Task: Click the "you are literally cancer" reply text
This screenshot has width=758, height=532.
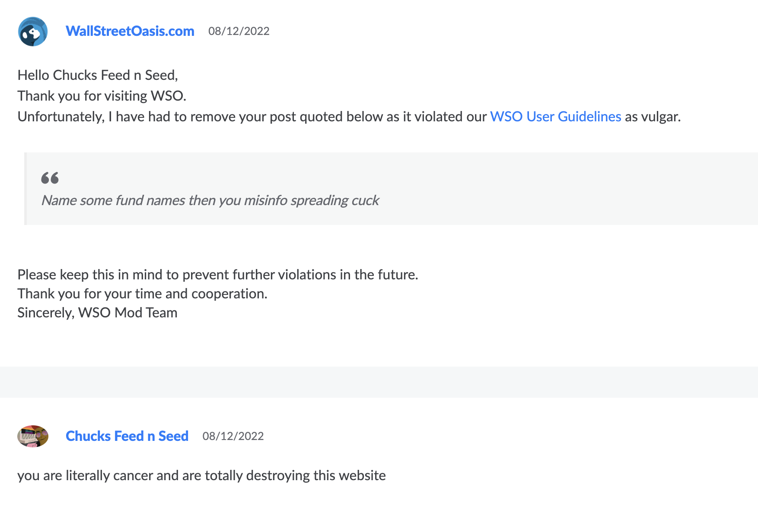Action: click(201, 475)
